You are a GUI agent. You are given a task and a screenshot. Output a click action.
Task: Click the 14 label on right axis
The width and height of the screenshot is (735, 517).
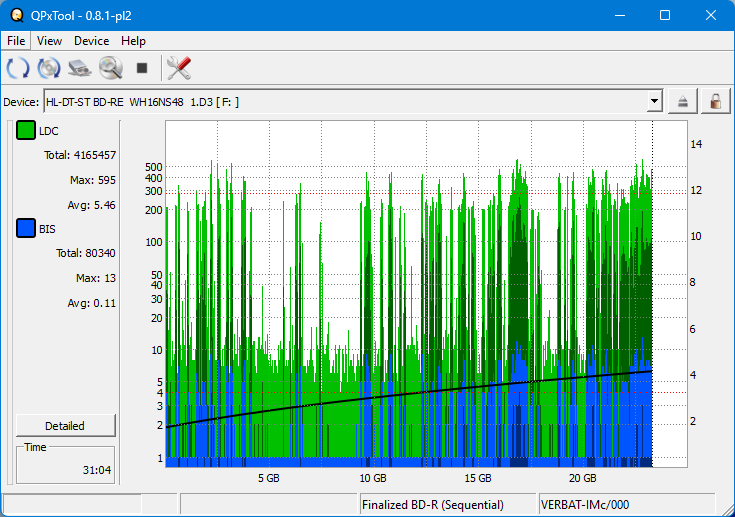coord(696,144)
